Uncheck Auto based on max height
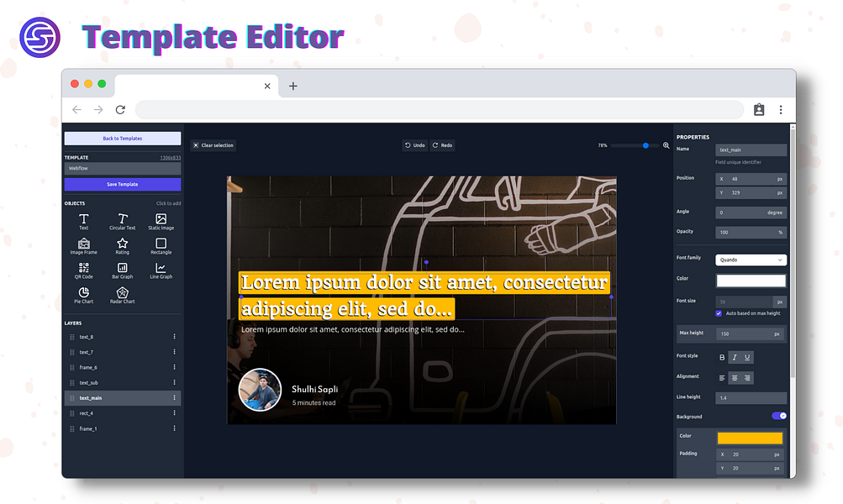This screenshot has height=504, width=843. [x=719, y=313]
